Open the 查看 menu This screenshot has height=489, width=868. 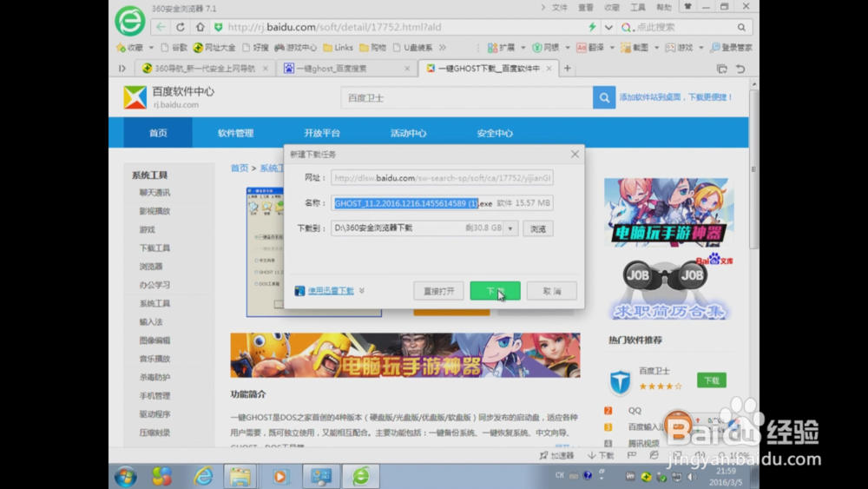(586, 7)
